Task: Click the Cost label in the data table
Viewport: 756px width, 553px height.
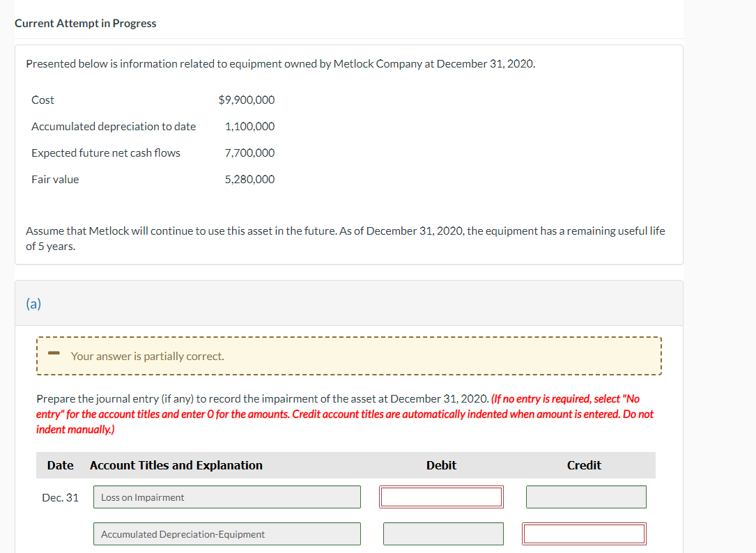Action: (43, 100)
